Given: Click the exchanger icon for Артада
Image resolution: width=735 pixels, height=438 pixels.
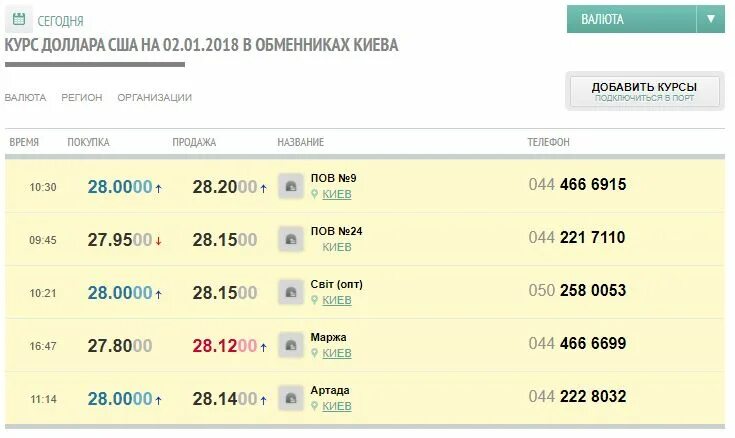Looking at the screenshot, I should tap(290, 398).
